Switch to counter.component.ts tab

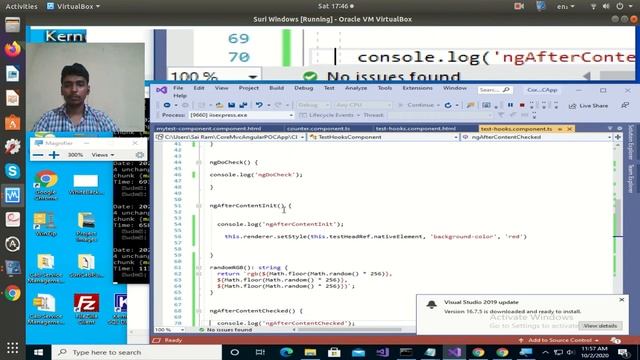tap(318, 129)
